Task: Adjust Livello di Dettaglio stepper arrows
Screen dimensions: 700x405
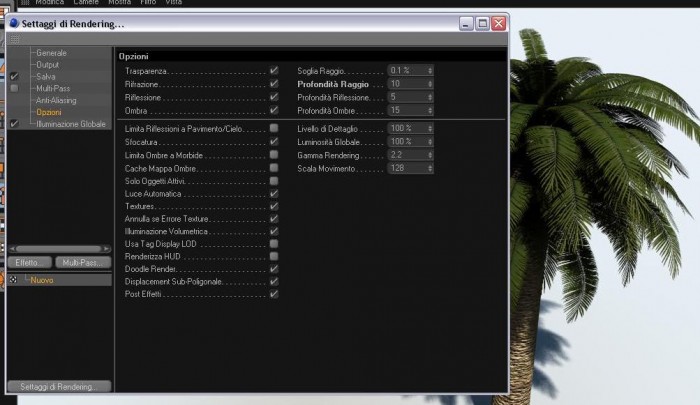Action: point(430,128)
